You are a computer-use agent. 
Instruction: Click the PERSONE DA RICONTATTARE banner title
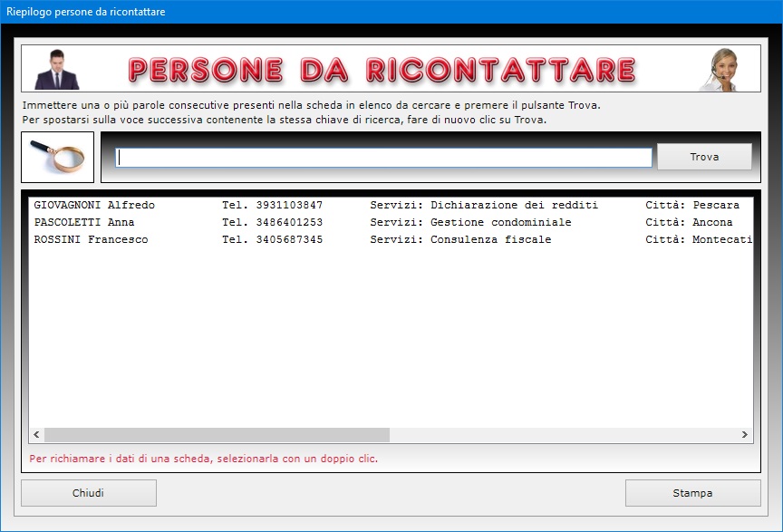tap(382, 70)
